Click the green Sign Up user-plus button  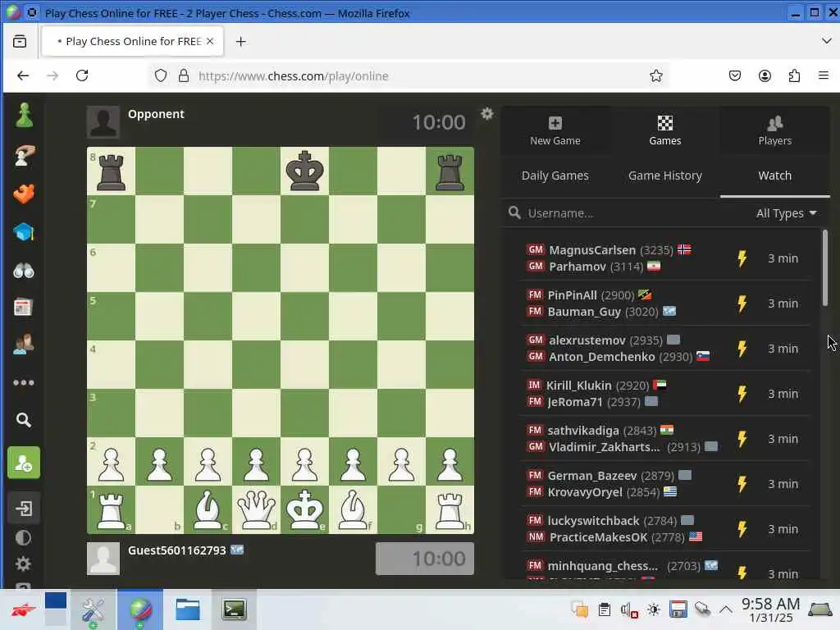[24, 463]
